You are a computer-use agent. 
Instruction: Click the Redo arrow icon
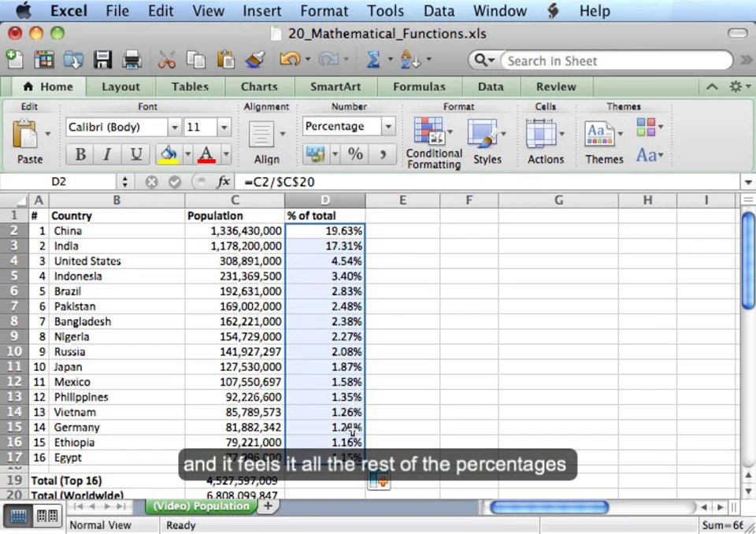(x=328, y=59)
